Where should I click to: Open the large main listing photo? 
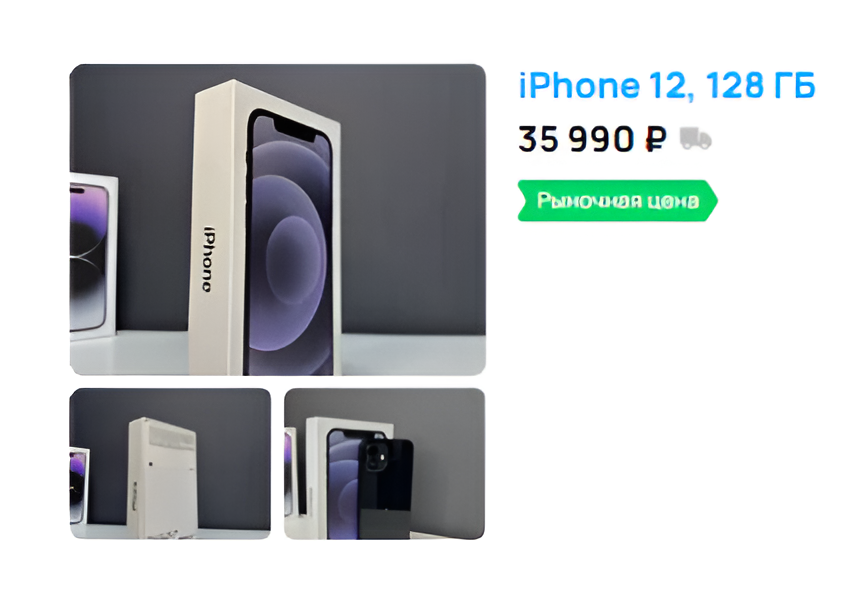pyautogui.click(x=277, y=219)
